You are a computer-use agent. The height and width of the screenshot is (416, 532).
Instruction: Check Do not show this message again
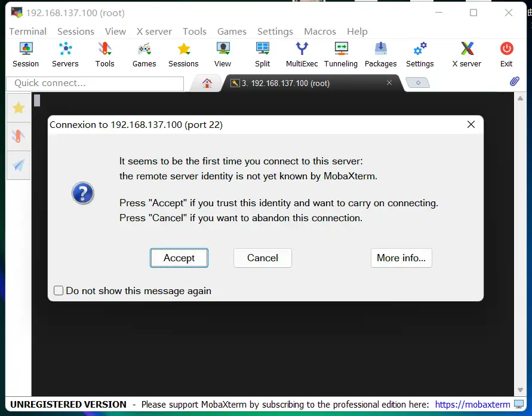point(59,290)
